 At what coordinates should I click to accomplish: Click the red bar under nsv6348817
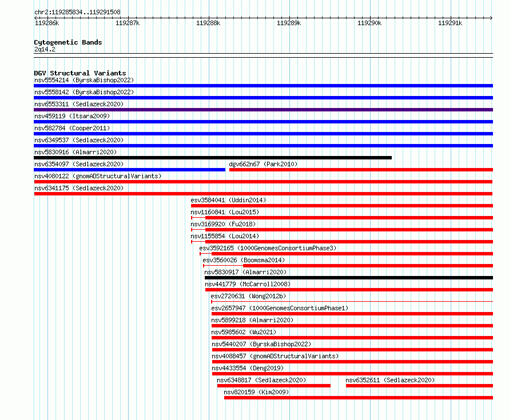pos(273,386)
